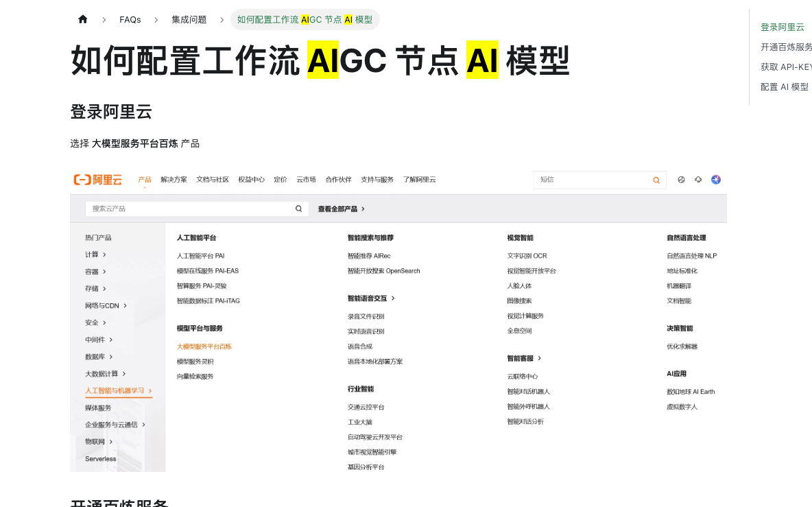This screenshot has width=812, height=507.
Task: Expand the 物联网 category
Action: 98,442
